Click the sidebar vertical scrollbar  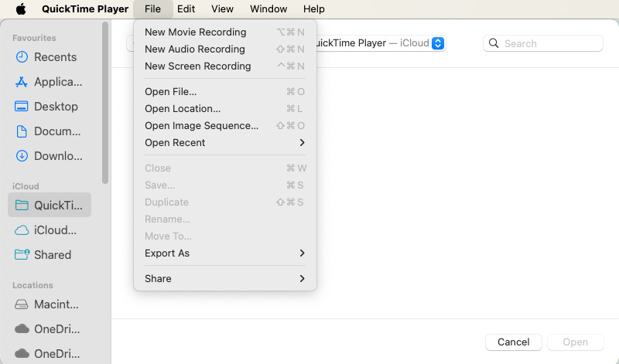point(105,103)
